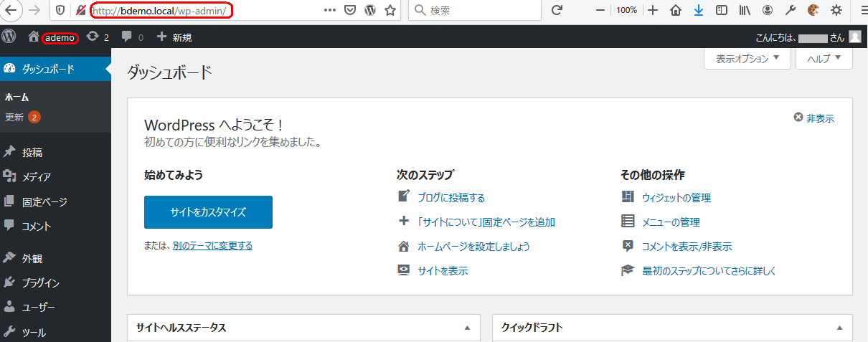Open the Firefox account icon

pyautogui.click(x=768, y=11)
